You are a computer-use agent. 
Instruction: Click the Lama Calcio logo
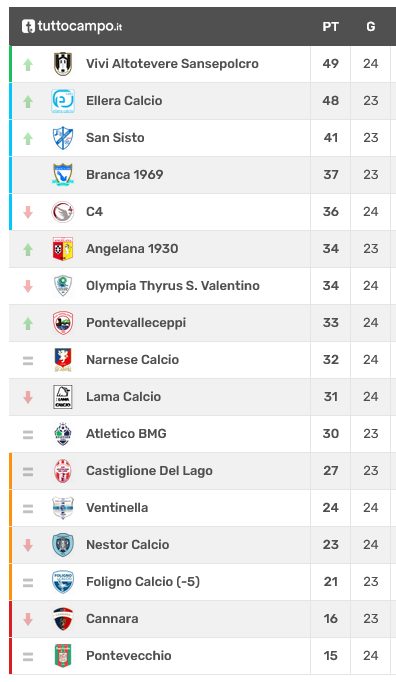click(63, 397)
